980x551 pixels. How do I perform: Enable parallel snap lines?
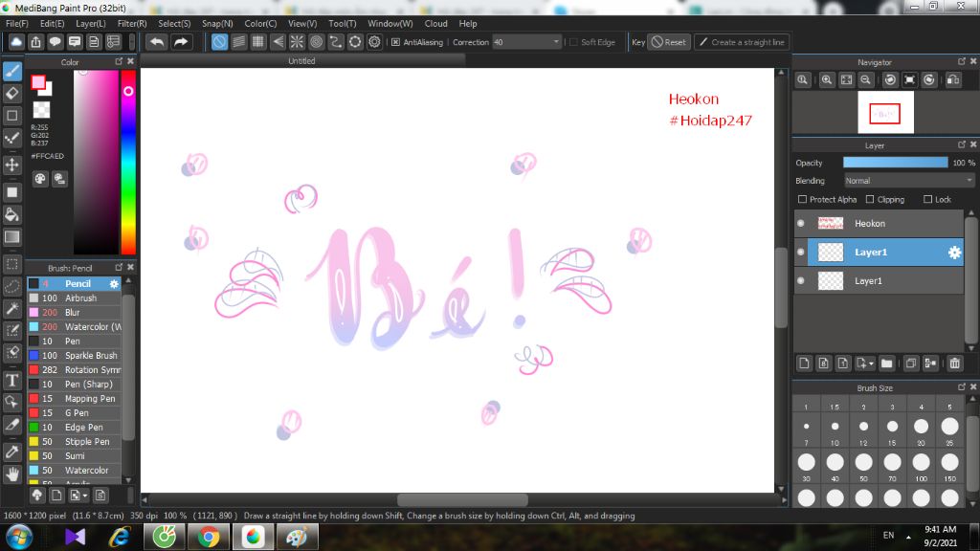238,42
